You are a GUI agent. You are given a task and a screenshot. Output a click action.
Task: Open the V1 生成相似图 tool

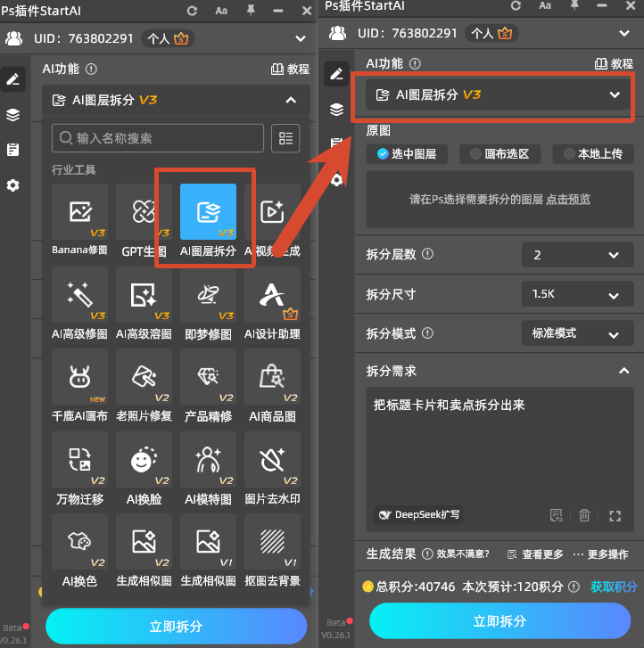coord(208,551)
